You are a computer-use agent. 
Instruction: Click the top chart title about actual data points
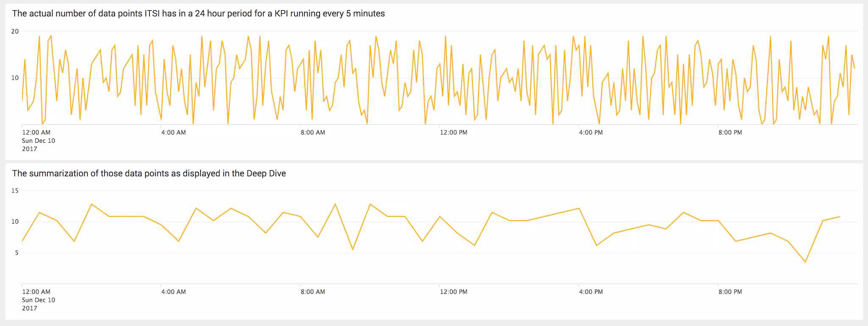198,14
